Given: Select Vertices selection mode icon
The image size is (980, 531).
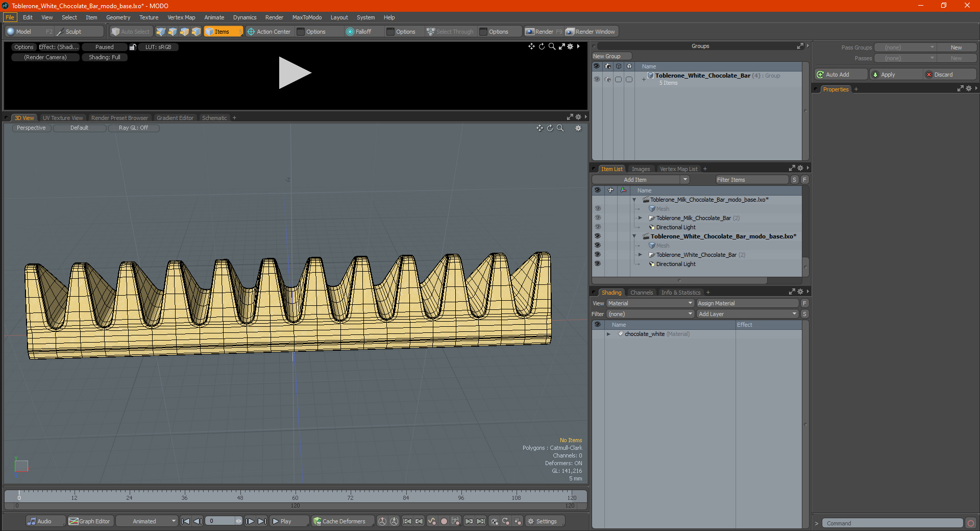Looking at the screenshot, I should 161,32.
